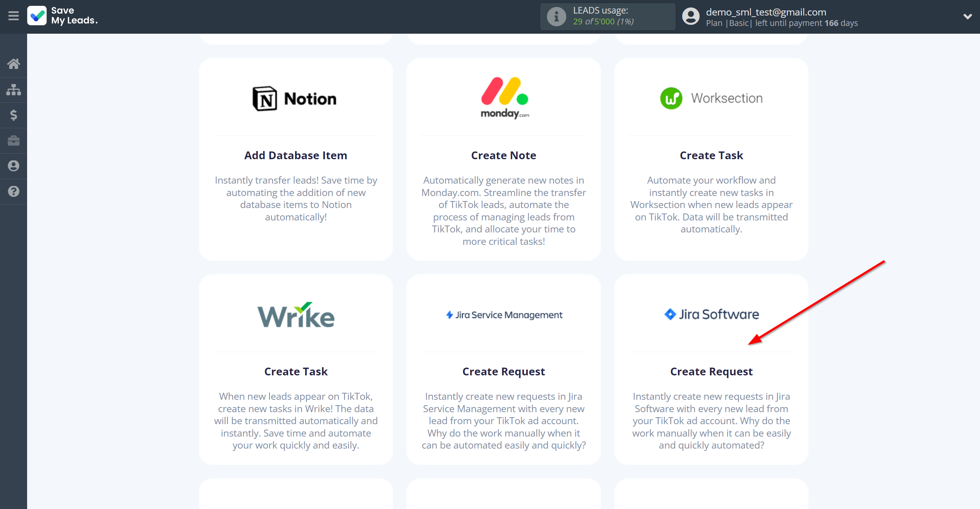Click the 'LEADS usage:' label
The width and height of the screenshot is (980, 509).
[601, 10]
